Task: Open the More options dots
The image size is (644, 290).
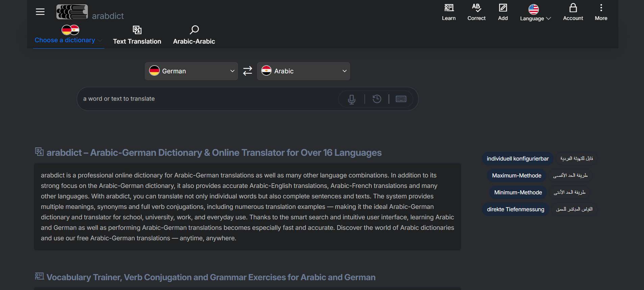Action: pyautogui.click(x=601, y=8)
